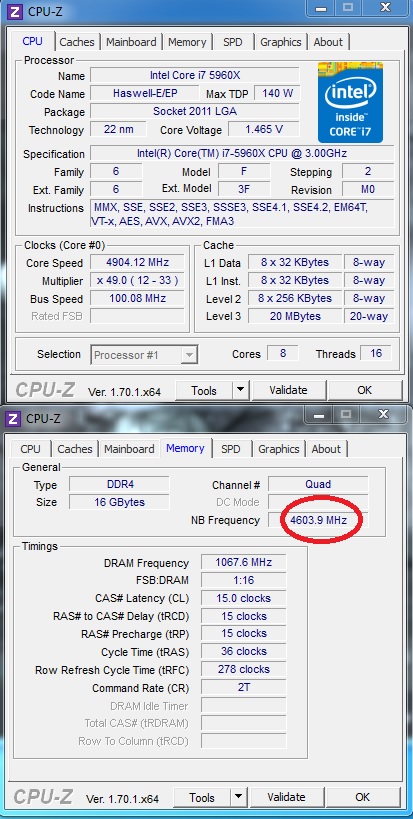Open SPD tab in bottom CPU-Z window

click(x=231, y=449)
